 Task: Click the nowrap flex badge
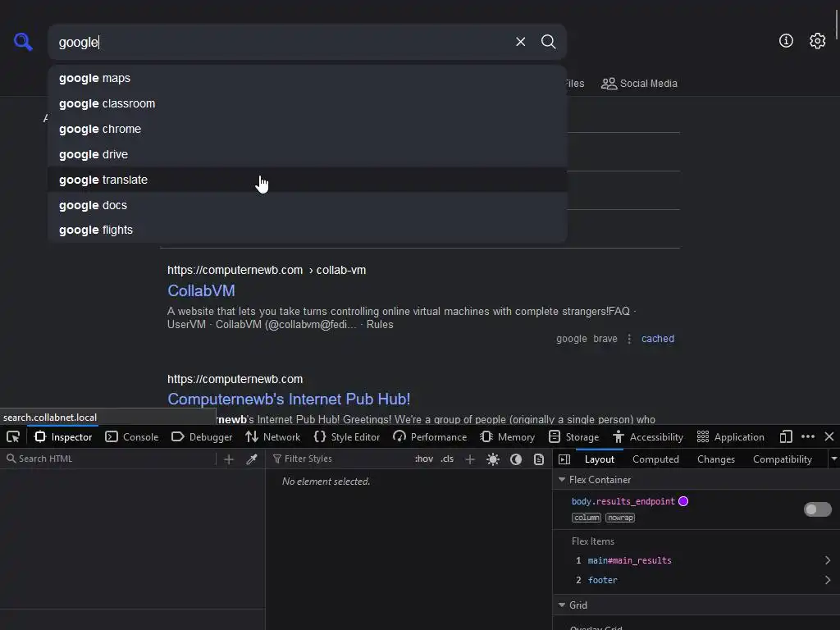tap(620, 518)
